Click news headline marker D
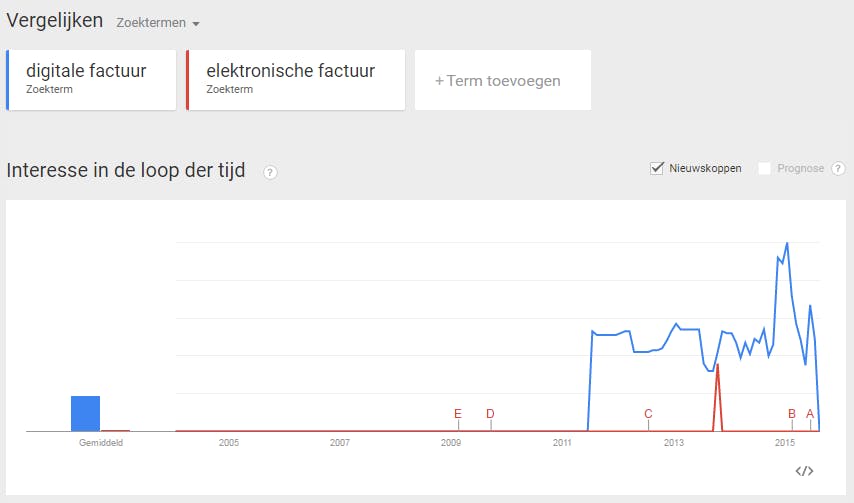 (x=490, y=414)
